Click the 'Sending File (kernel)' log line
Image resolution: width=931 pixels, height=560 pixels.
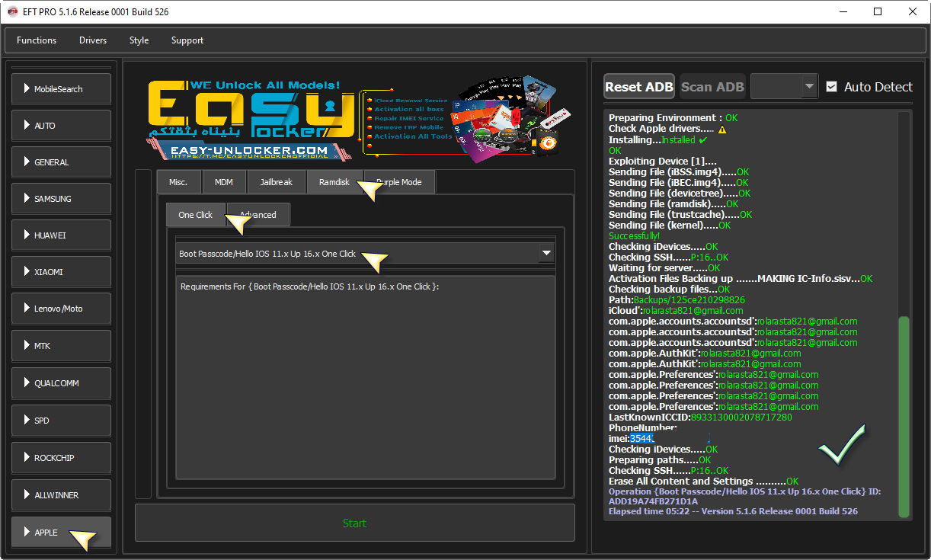(670, 226)
